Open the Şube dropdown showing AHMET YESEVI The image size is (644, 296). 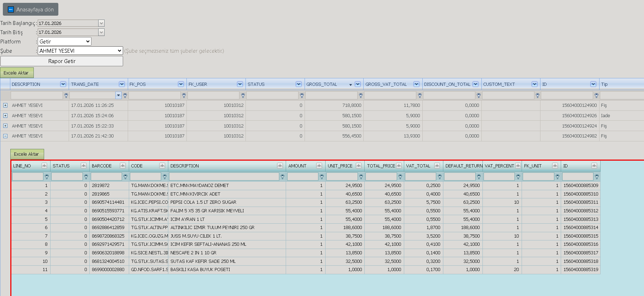pos(80,51)
